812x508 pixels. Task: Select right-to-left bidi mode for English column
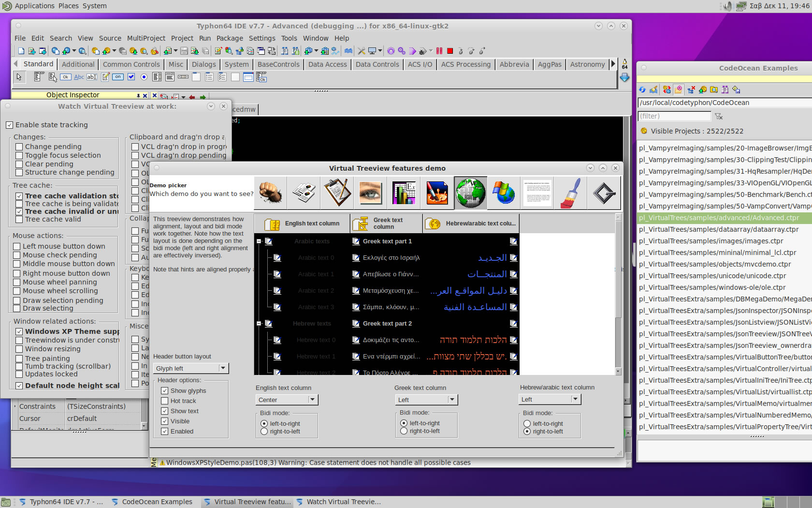(x=264, y=432)
